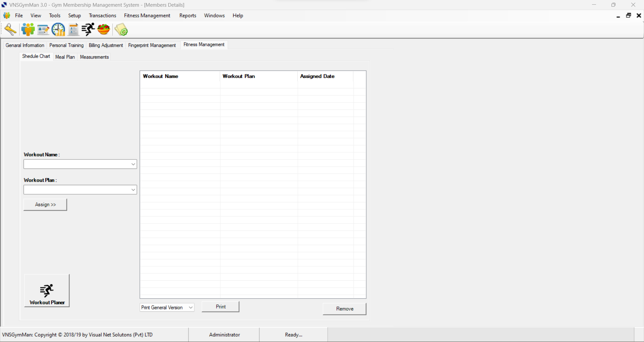Open the Tools menu
Image resolution: width=644 pixels, height=342 pixels.
[x=55, y=15]
